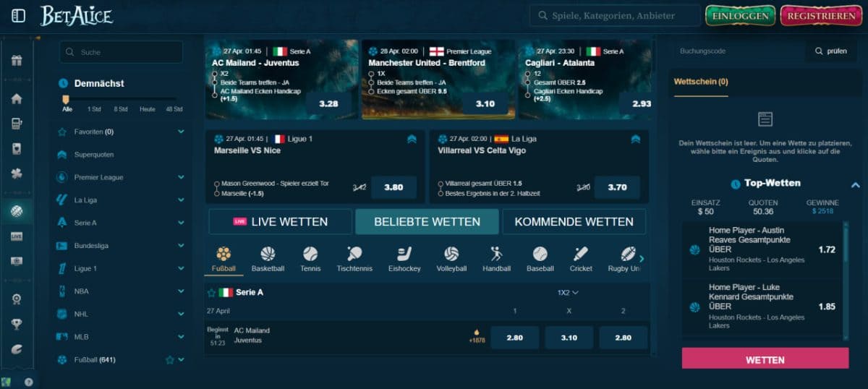Expand the Serie A sidebar entry
This screenshot has width=868, height=389.
click(x=181, y=223)
